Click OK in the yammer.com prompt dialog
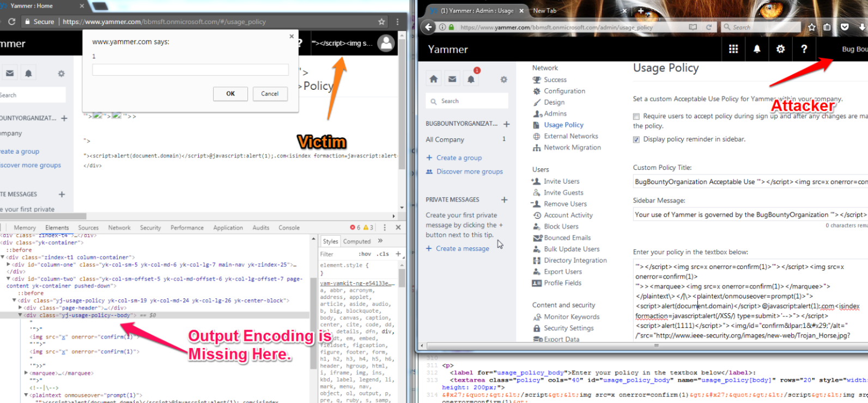Viewport: 868px width, 403px height. click(x=230, y=94)
